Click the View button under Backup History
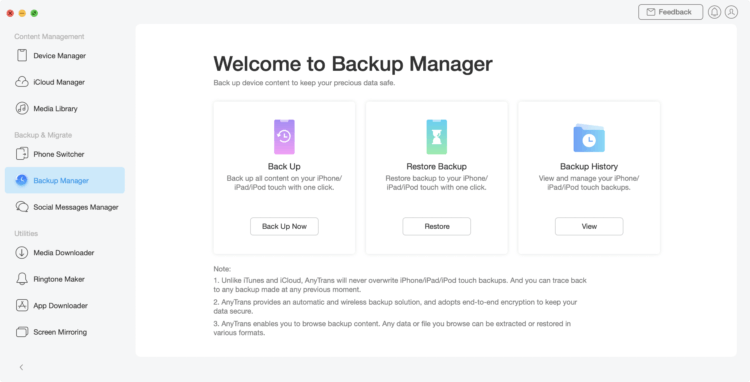This screenshot has width=750, height=382. click(x=589, y=226)
